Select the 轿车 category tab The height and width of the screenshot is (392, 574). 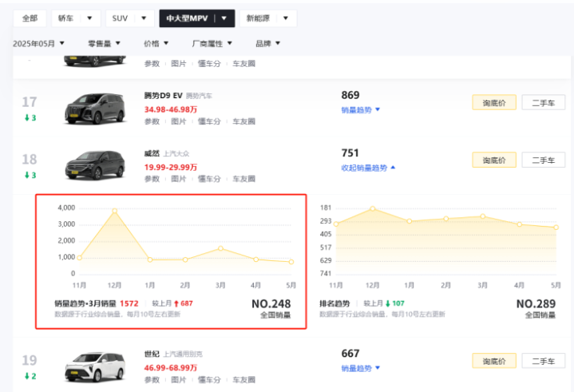(x=65, y=18)
